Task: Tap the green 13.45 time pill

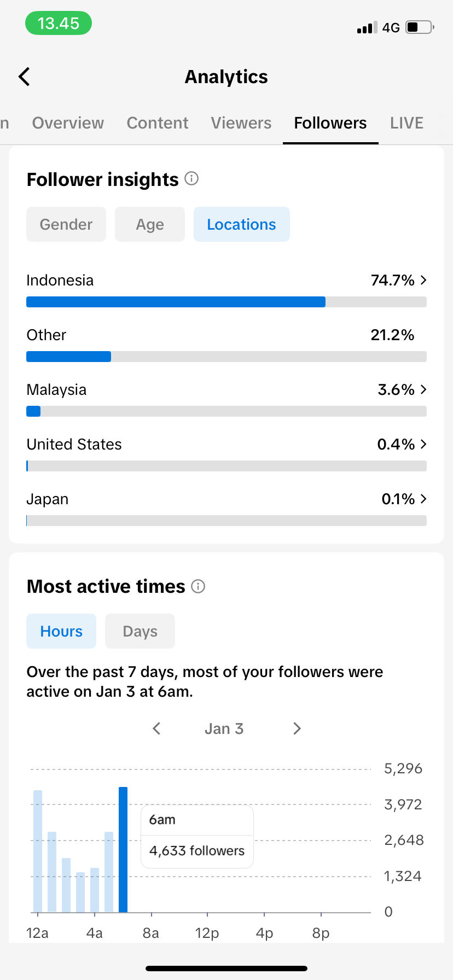Action: 59,24
